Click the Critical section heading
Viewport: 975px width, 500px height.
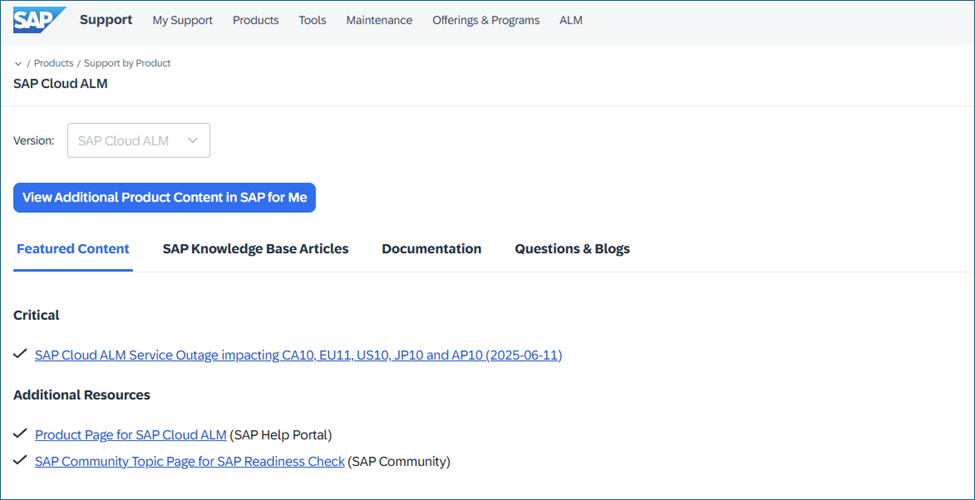pos(36,315)
